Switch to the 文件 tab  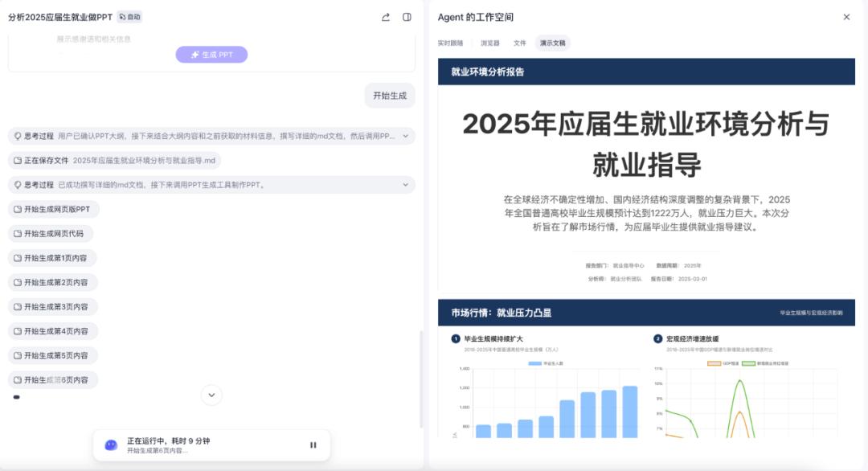(x=520, y=43)
